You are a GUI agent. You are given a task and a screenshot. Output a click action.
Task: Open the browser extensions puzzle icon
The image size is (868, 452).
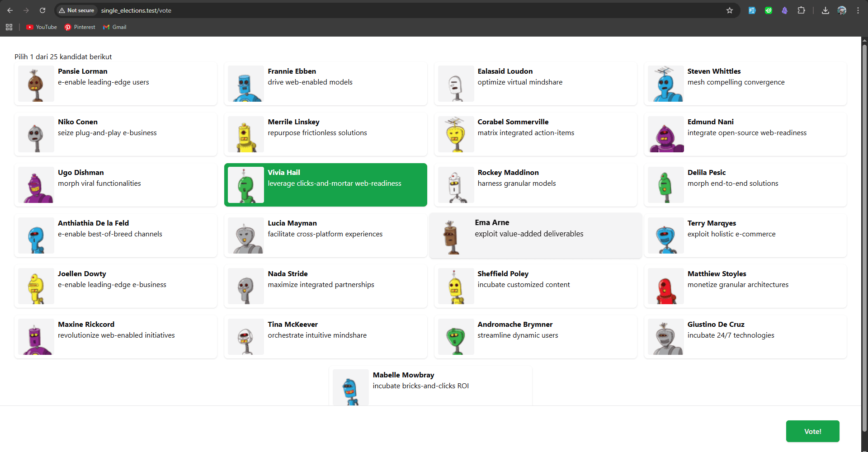coord(801,10)
